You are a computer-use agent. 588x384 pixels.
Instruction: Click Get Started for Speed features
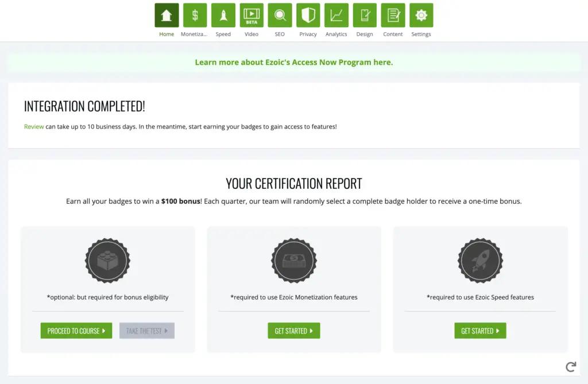coord(481,331)
